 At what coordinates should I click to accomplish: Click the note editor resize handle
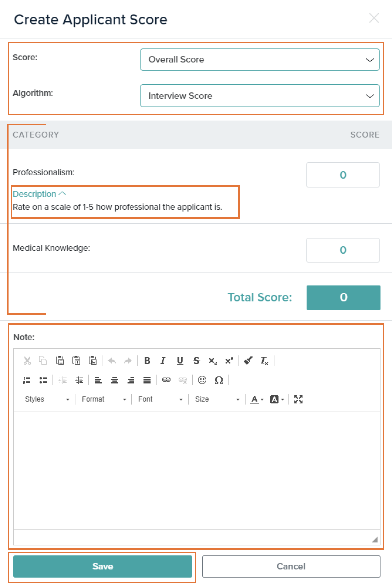pyautogui.click(x=375, y=539)
